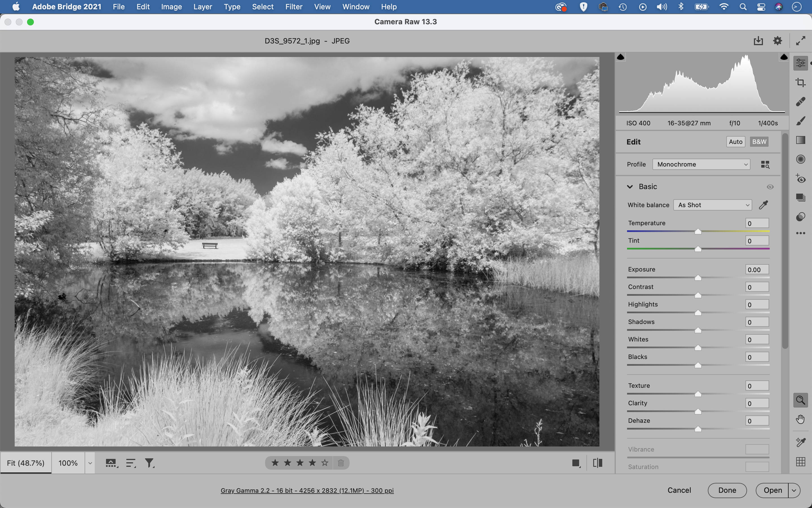Image resolution: width=812 pixels, height=508 pixels.
Task: Open the Apple menu
Action: [x=16, y=7]
